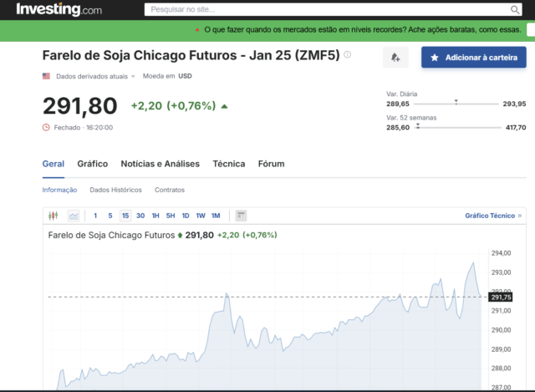Click the Var. Diária range marker
Viewport: 535px width, 392px height.
pyautogui.click(x=456, y=102)
